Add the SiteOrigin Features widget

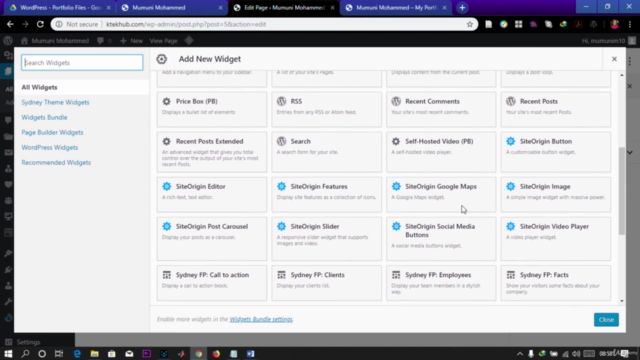(327, 195)
